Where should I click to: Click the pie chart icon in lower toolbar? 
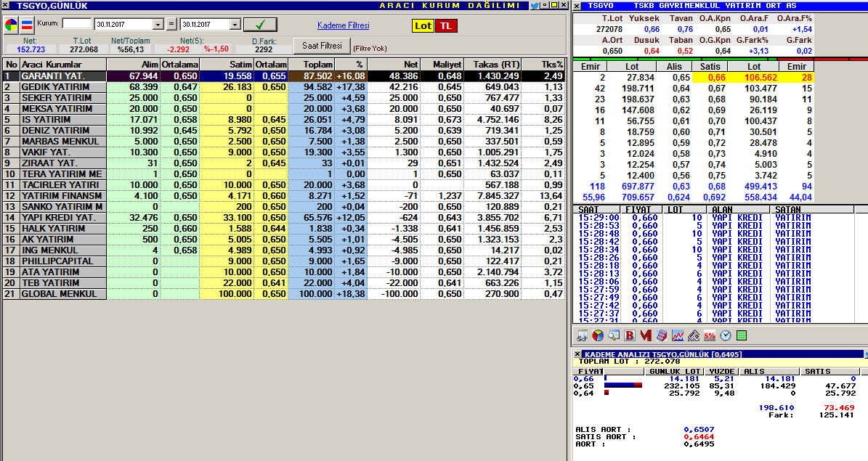598,335
